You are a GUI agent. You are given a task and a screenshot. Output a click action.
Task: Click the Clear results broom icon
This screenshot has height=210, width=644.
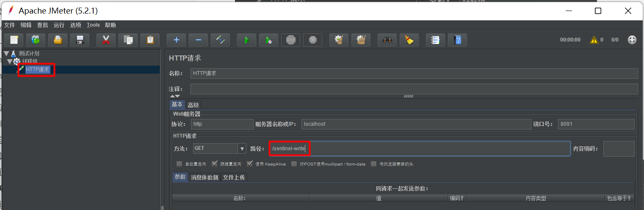point(339,40)
